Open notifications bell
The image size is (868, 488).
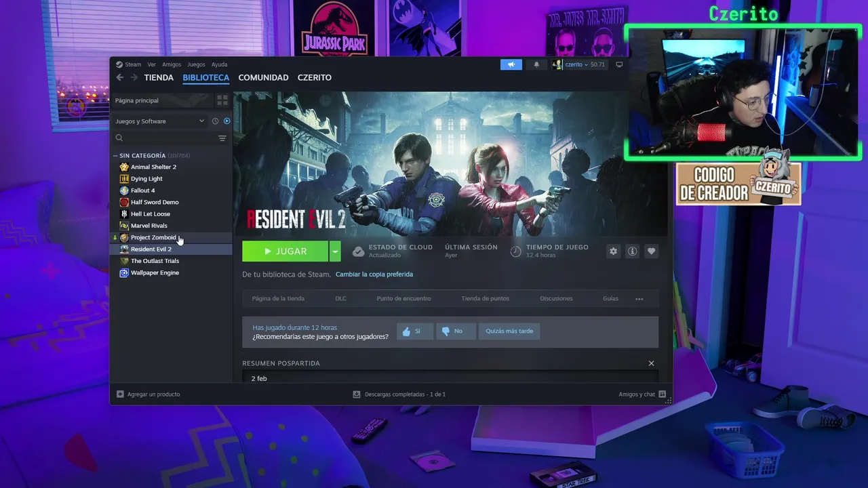click(x=536, y=64)
